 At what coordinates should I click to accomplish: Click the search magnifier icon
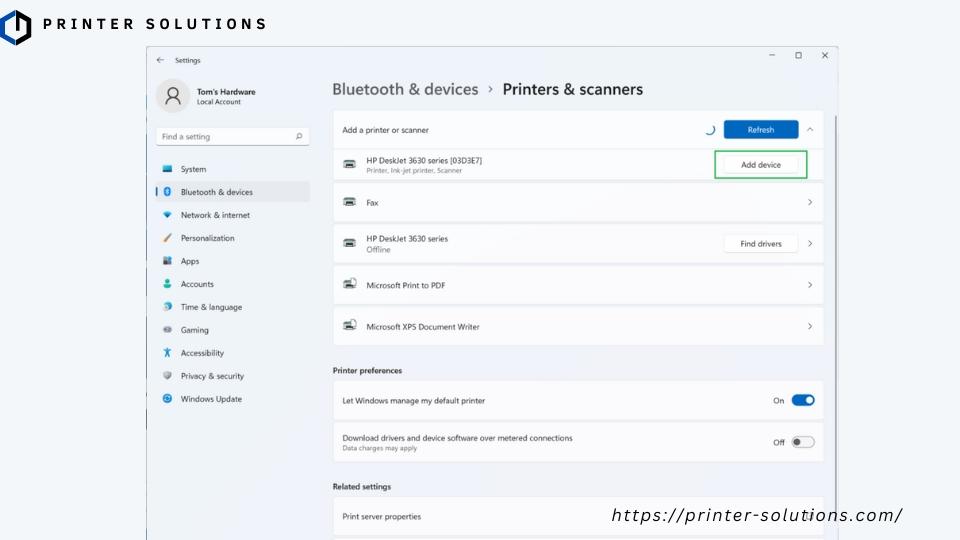(x=299, y=137)
